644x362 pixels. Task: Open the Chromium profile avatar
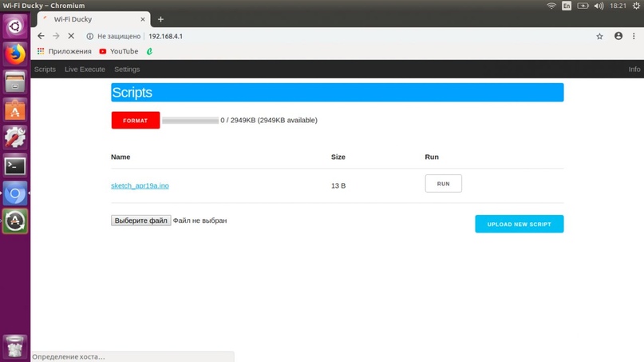[618, 36]
